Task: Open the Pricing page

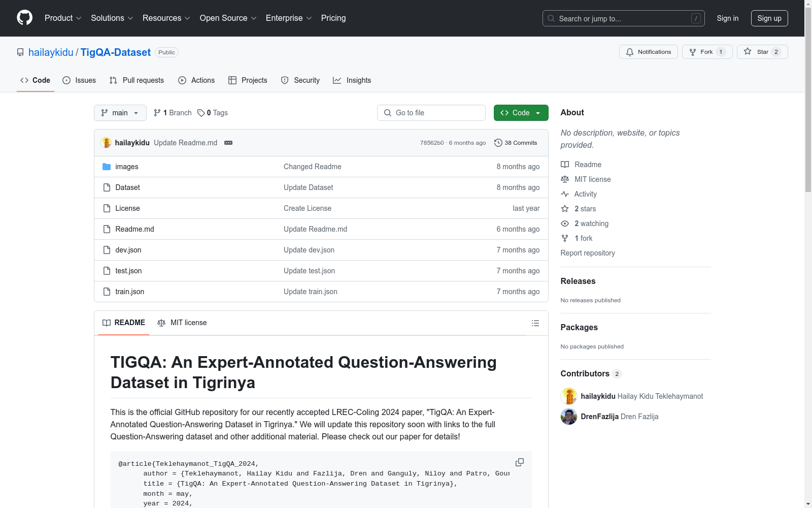Action: pos(333,18)
